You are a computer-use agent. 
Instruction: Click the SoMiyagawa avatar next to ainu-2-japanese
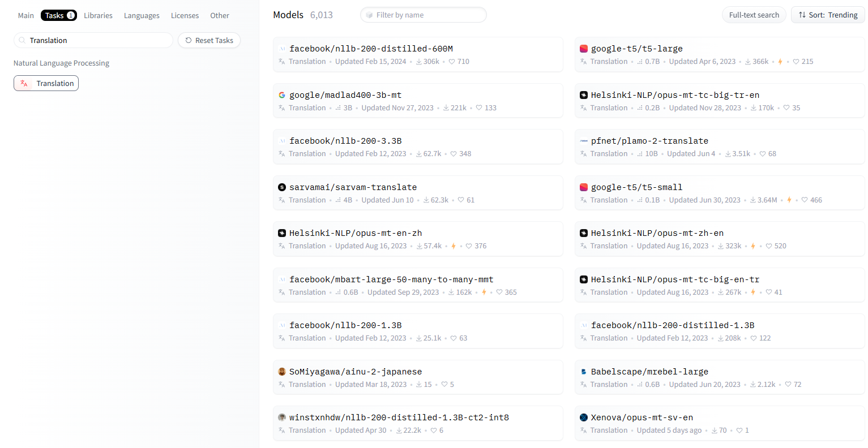(x=282, y=372)
